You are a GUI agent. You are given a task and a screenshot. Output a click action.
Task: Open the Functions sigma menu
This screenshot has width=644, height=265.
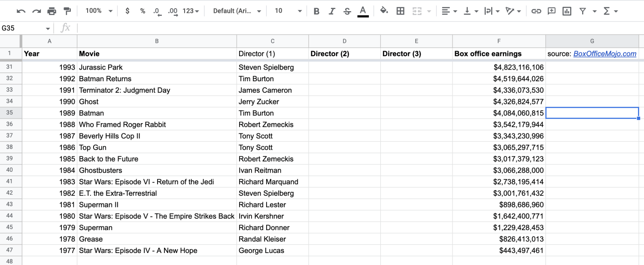click(x=610, y=11)
